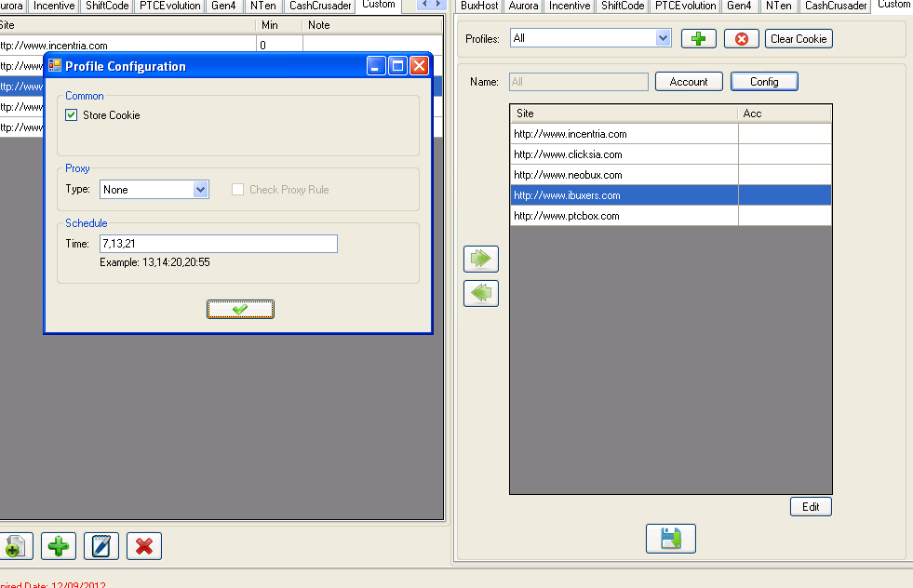
Task: Maximize the Profile Configuration dialog
Action: click(x=397, y=66)
